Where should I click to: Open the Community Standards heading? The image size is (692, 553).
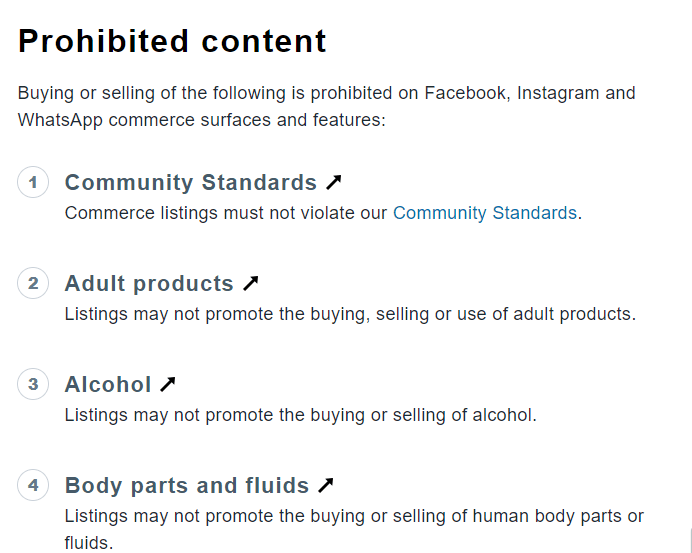(x=191, y=182)
